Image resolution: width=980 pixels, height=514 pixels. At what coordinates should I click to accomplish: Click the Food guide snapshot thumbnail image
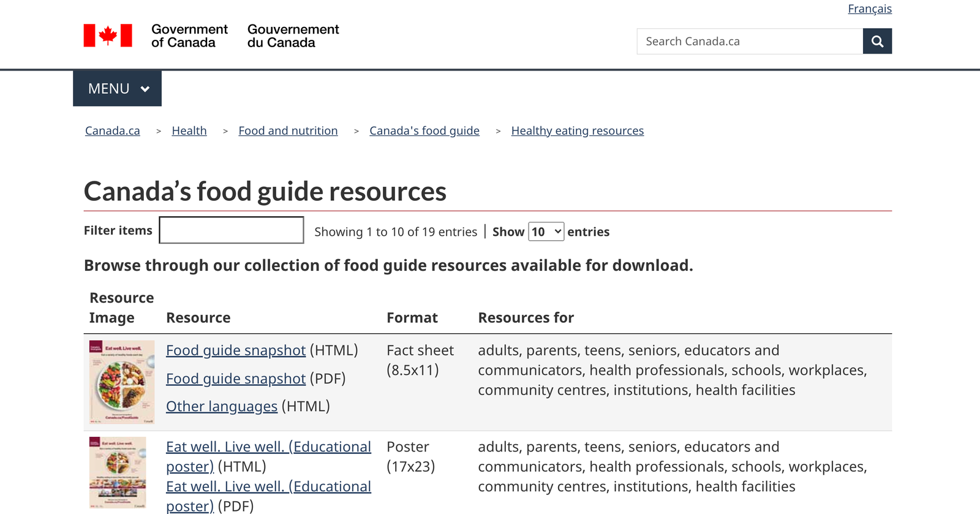click(x=122, y=382)
